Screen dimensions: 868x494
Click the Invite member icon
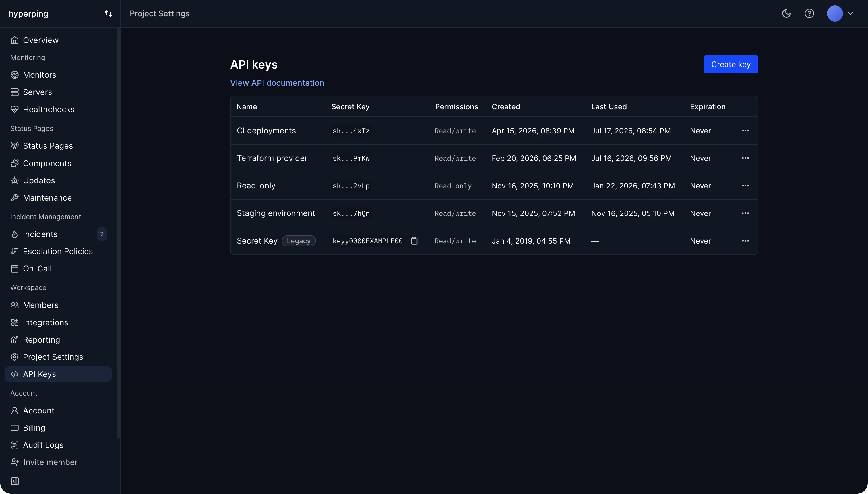coord(15,462)
